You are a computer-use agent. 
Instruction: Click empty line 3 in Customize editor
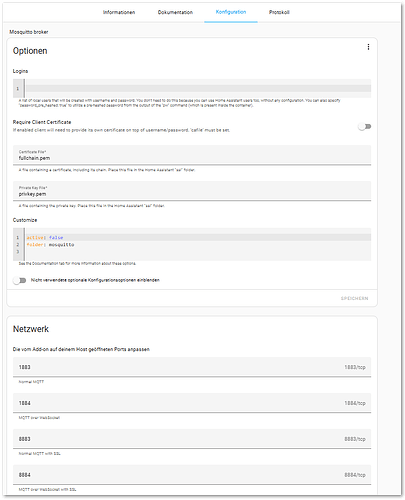pyautogui.click(x=198, y=252)
